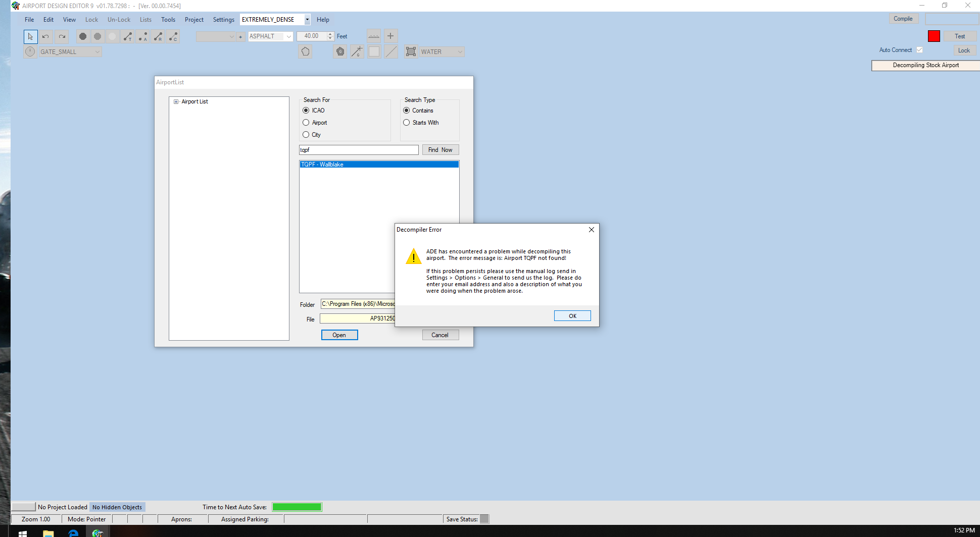Image resolution: width=980 pixels, height=537 pixels.
Task: Select the Pointer tool
Action: coord(30,36)
